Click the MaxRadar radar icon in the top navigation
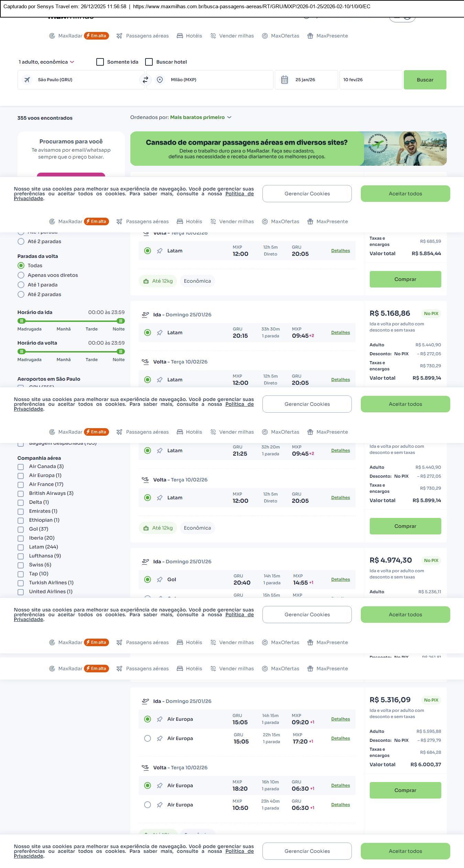This screenshot has height=868, width=464. (52, 36)
